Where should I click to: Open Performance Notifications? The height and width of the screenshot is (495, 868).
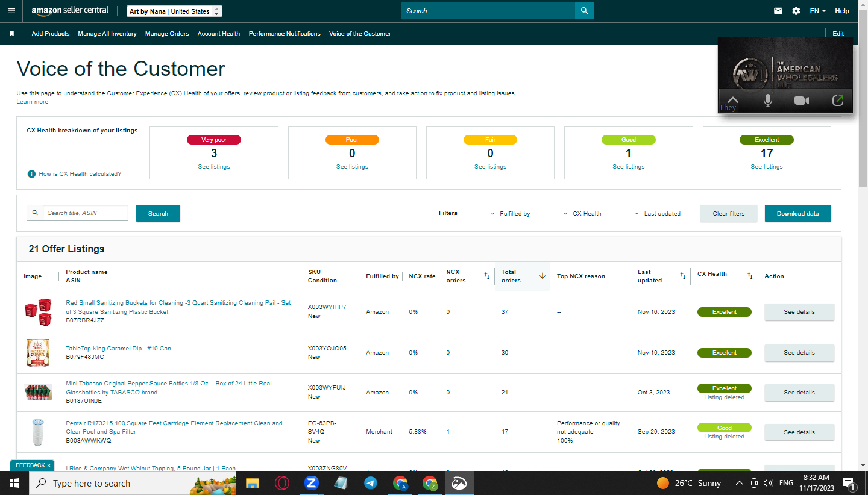tap(285, 34)
